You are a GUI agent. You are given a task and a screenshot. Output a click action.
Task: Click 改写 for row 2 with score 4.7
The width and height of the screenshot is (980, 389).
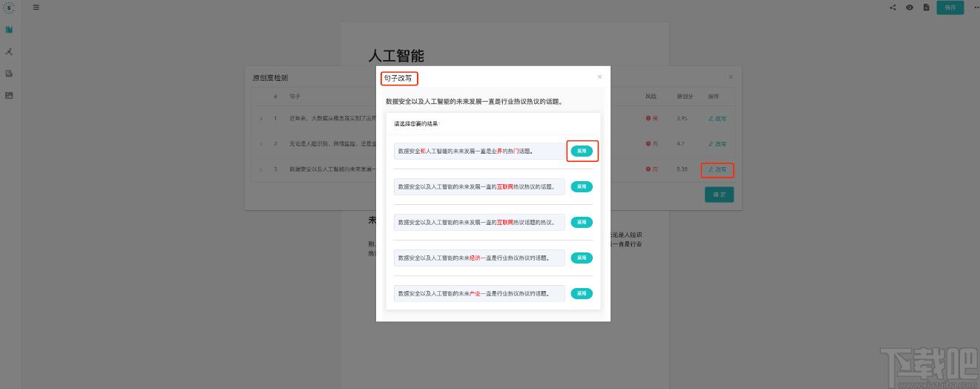click(x=717, y=144)
